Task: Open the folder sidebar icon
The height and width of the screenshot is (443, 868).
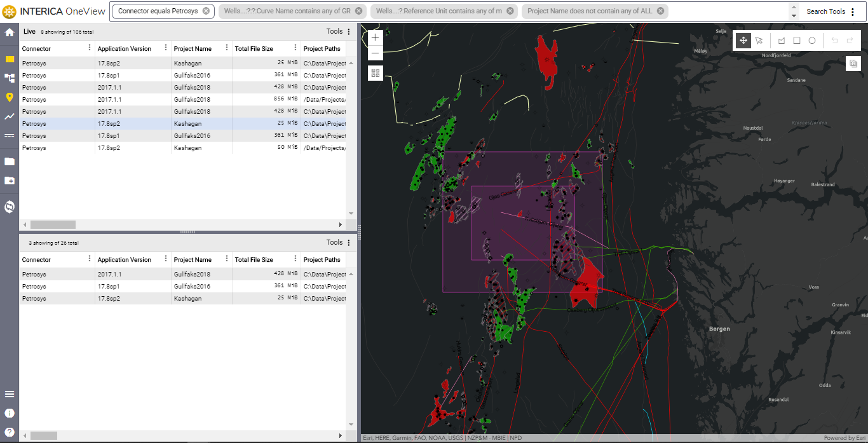Action: pos(10,161)
